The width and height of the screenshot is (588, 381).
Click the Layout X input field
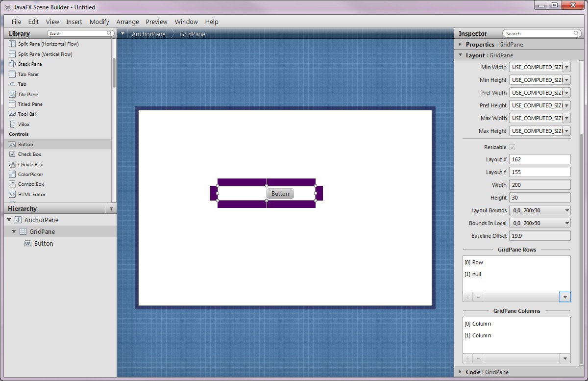(x=539, y=159)
